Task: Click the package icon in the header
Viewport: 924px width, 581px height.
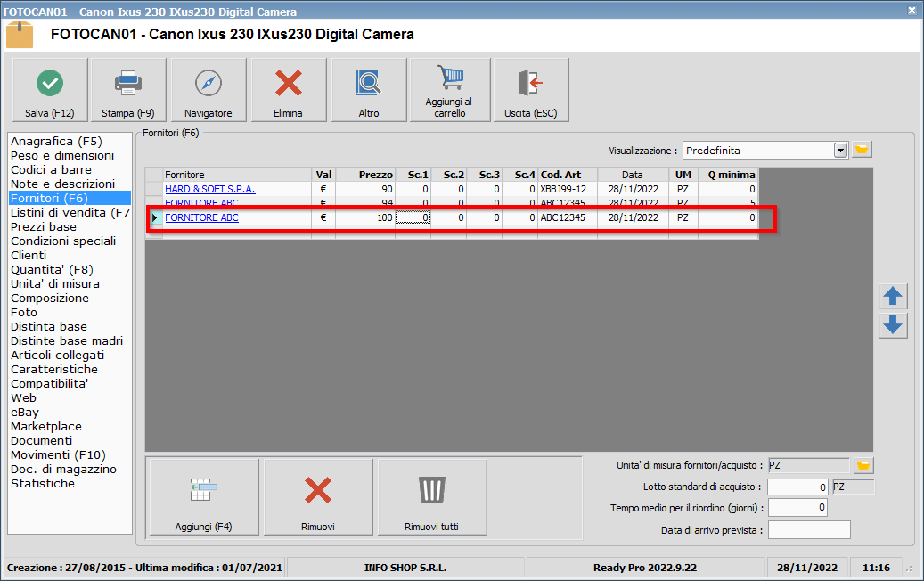Action: (x=20, y=35)
